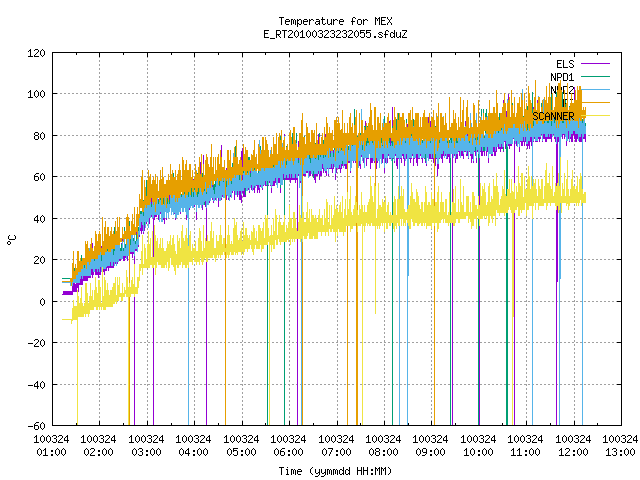
Task: Click the y-axis tick label 60
Action: click(39, 177)
